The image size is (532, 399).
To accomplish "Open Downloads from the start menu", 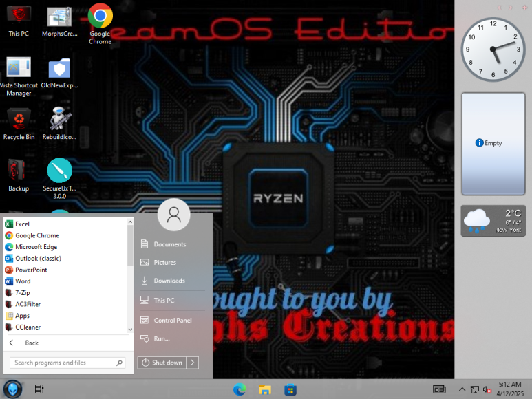I will (172, 281).
